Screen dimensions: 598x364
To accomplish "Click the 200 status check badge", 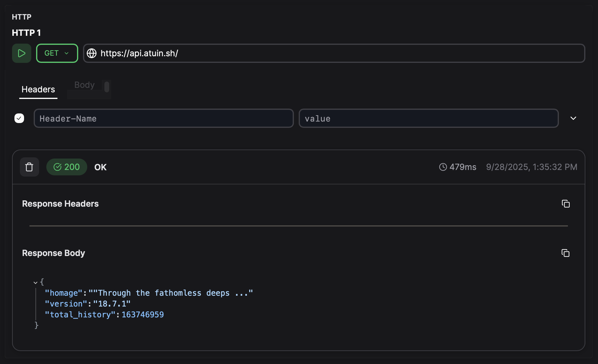I will [66, 167].
